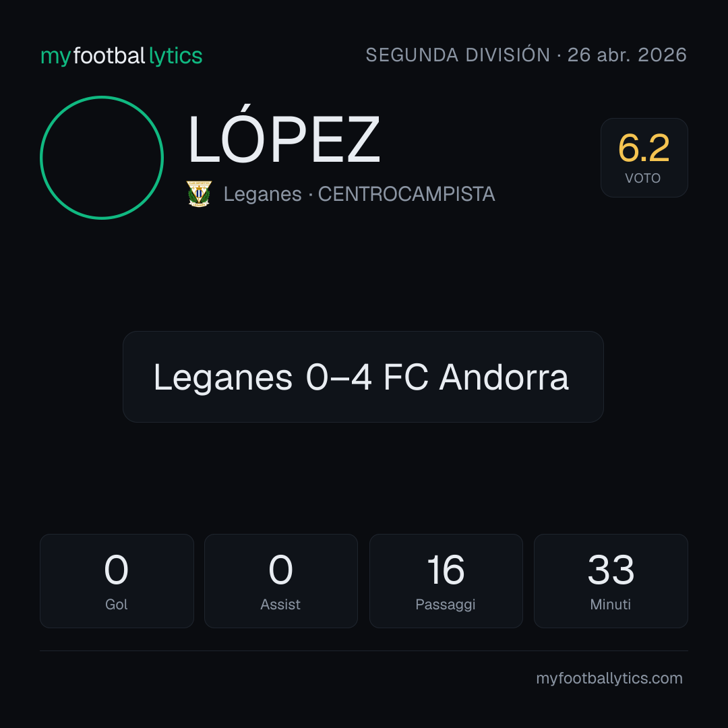
Task: Select the Assist stat card
Action: point(281,581)
